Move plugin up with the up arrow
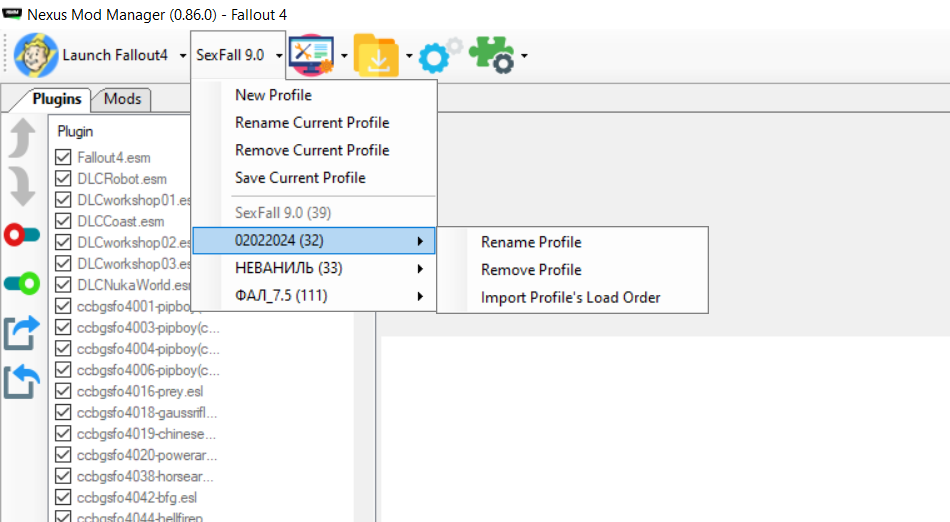This screenshot has height=522, width=950. coord(22,141)
